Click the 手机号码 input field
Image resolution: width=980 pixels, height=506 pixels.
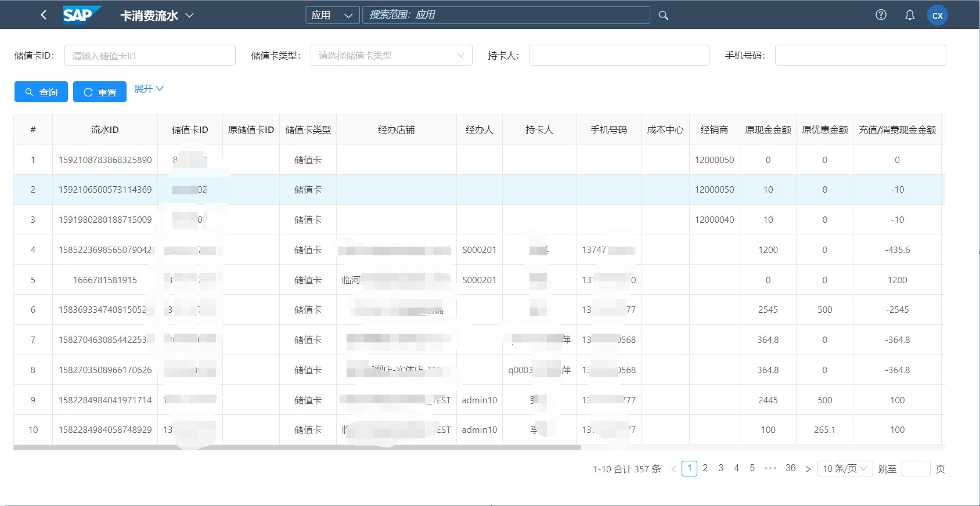point(860,56)
